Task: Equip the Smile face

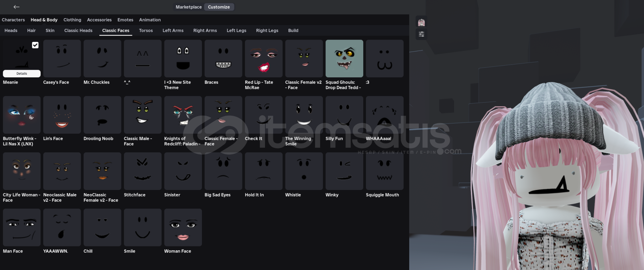Action: click(143, 227)
